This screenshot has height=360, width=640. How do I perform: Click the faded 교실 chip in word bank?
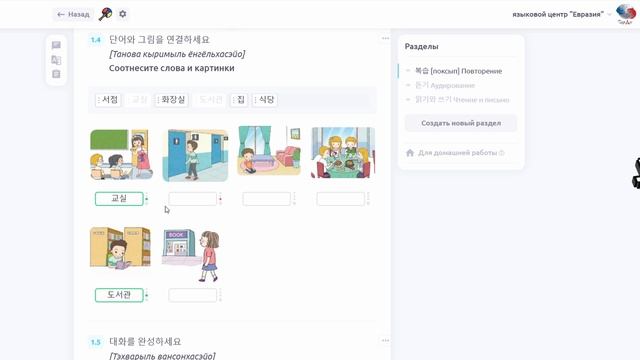coord(138,100)
